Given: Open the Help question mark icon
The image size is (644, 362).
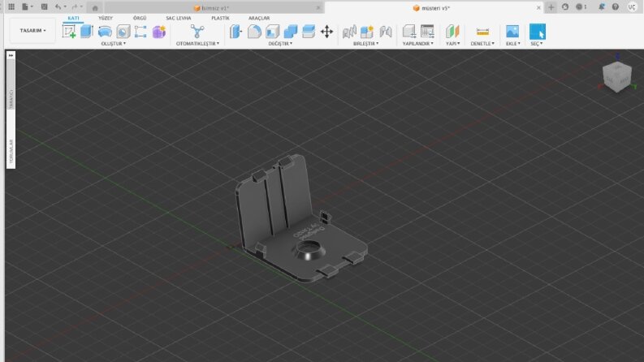Looking at the screenshot, I should (616, 7).
